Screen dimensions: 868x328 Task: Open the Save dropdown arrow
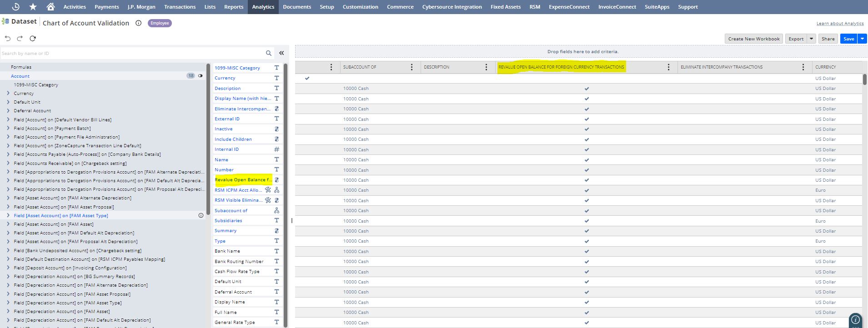coord(862,39)
